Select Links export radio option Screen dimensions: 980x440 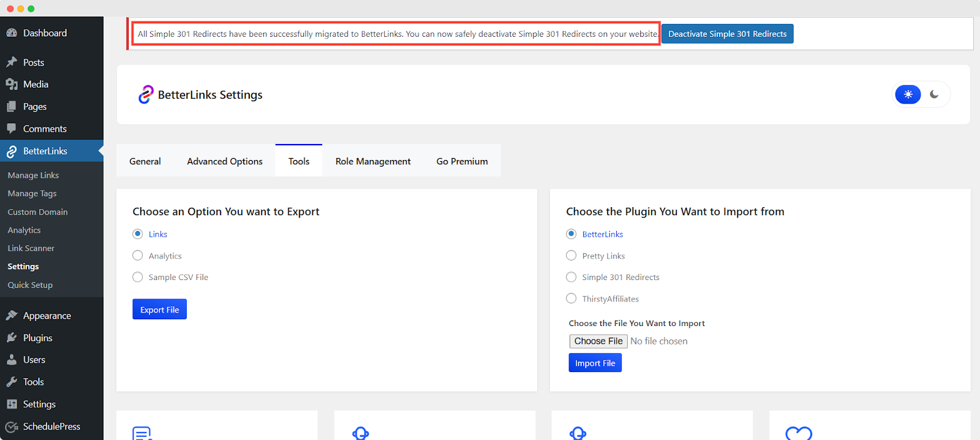coord(138,234)
